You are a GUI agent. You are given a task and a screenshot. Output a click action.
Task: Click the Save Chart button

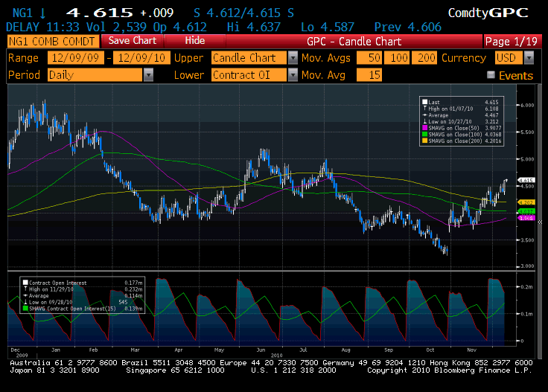(133, 41)
